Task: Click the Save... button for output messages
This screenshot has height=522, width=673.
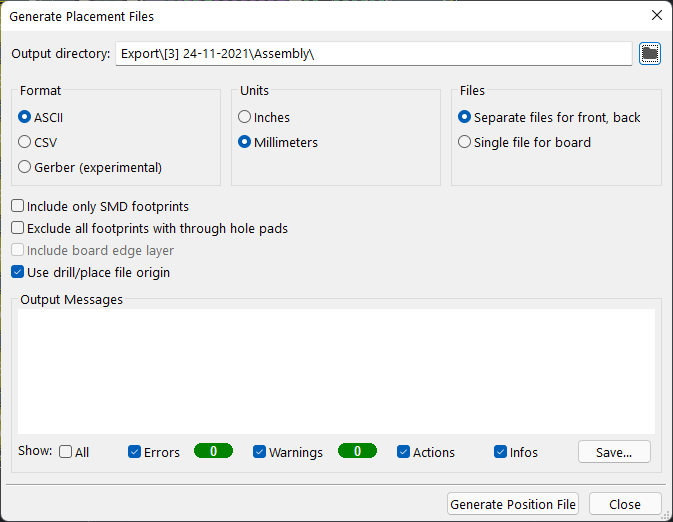Action: [614, 452]
